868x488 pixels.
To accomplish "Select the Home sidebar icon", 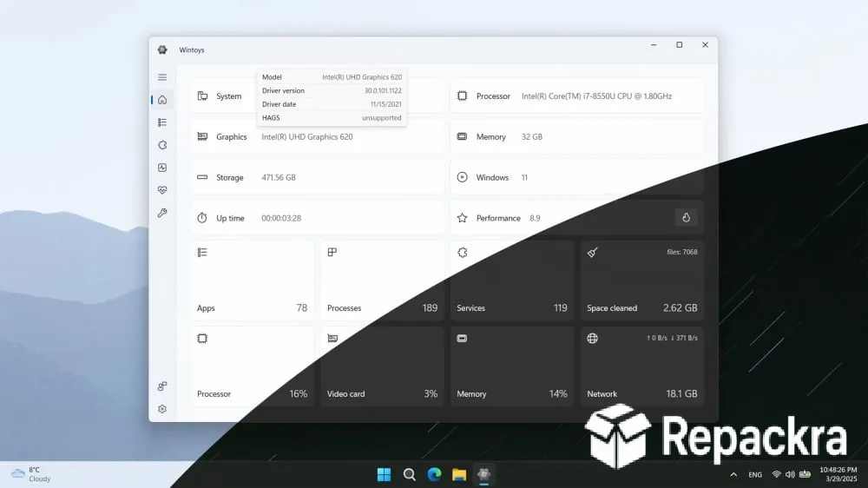I will point(162,100).
